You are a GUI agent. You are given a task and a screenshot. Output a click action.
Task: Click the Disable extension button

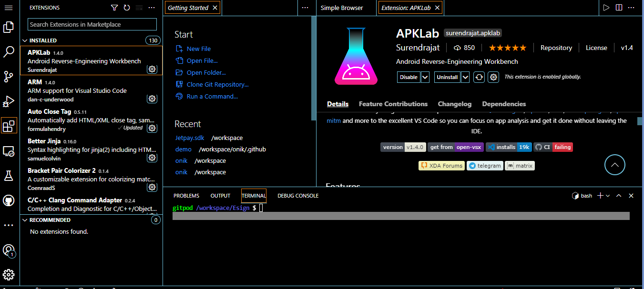[x=409, y=77]
